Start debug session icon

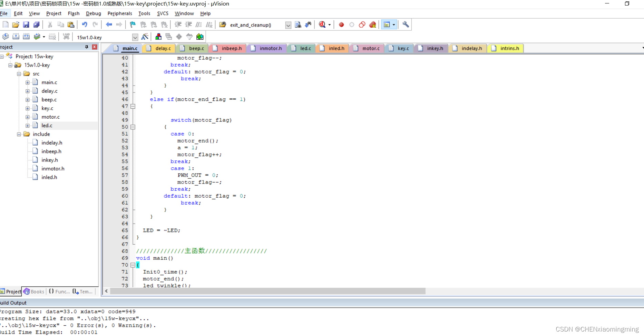pyautogui.click(x=322, y=24)
